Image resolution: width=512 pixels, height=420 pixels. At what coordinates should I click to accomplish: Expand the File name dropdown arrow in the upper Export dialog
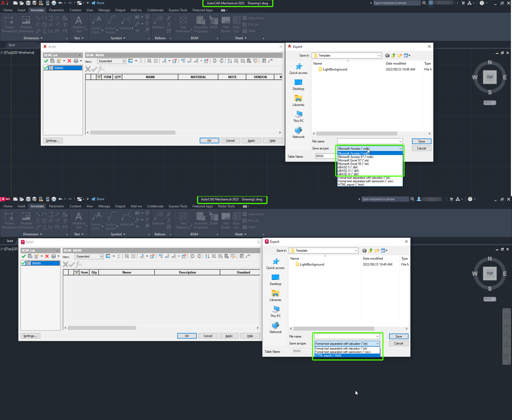click(400, 141)
